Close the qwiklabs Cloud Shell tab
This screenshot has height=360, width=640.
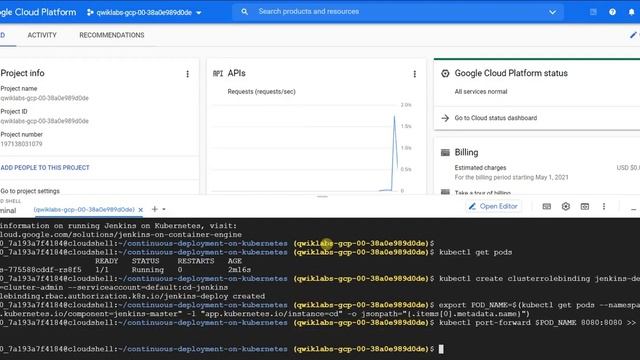(140, 210)
